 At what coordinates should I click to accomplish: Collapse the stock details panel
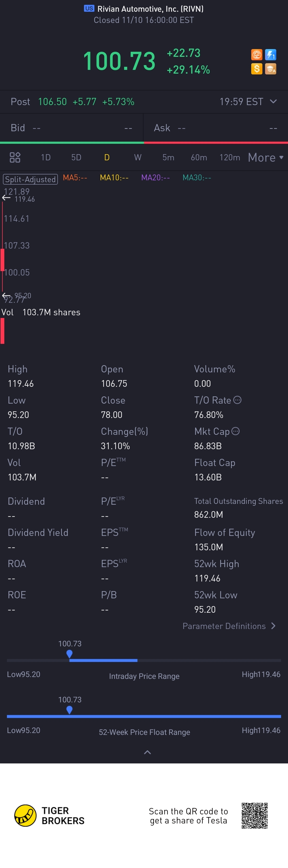click(147, 752)
